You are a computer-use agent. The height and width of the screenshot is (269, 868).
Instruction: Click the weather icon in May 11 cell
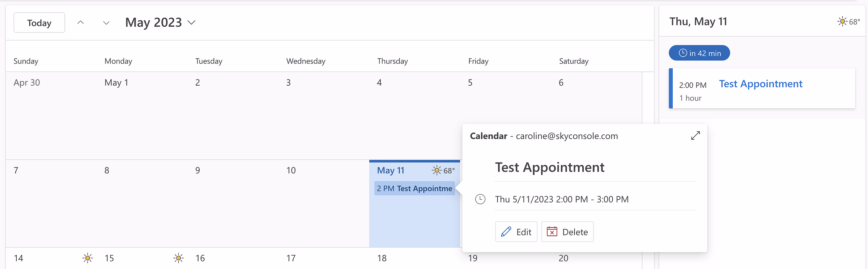[437, 170]
